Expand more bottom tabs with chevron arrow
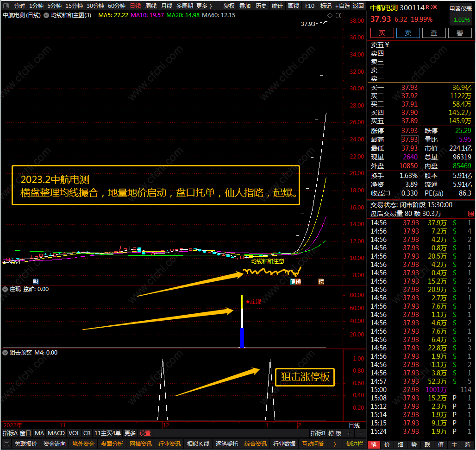 (x=335, y=444)
